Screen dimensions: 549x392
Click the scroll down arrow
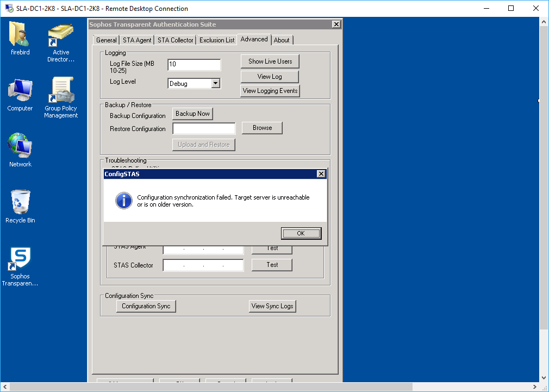point(544,378)
